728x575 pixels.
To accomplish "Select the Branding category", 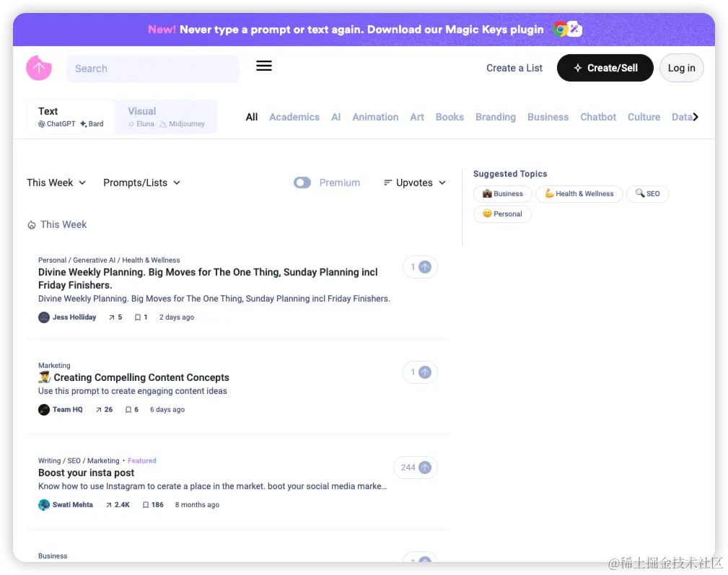I will pos(496,117).
